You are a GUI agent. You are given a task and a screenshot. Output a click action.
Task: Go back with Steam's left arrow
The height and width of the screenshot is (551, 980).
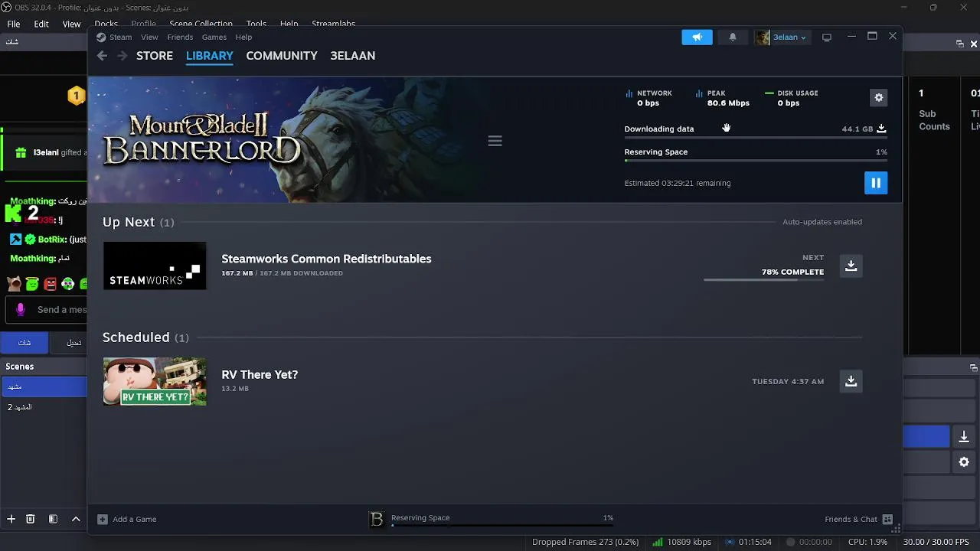(103, 56)
